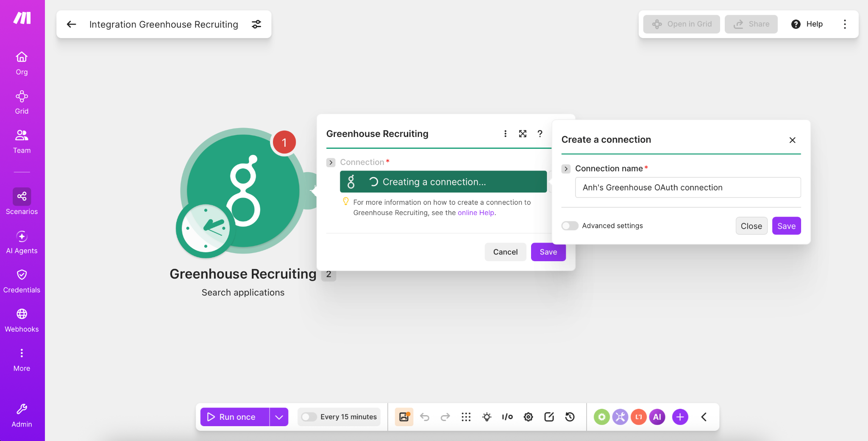Open scenario inputs and outputs icon
The width and height of the screenshot is (868, 441).
(x=507, y=417)
